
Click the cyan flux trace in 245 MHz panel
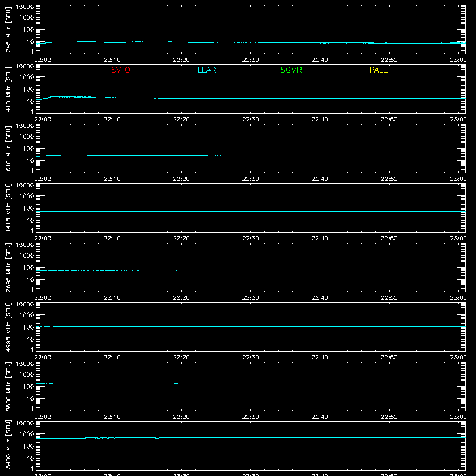point(250,42)
